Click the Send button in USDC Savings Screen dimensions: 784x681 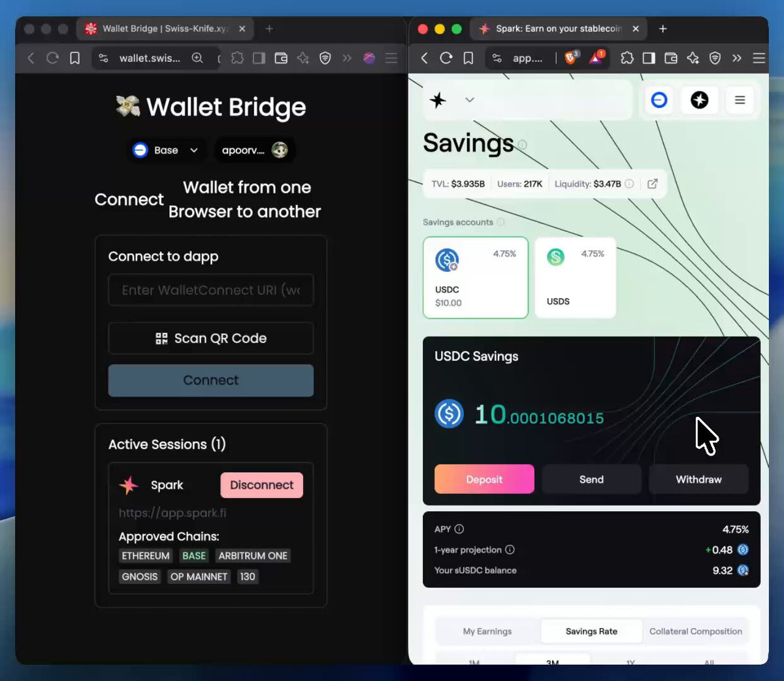(x=591, y=479)
